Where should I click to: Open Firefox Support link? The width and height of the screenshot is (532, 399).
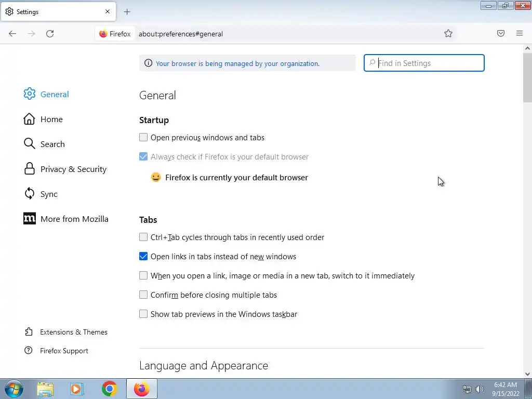point(64,351)
